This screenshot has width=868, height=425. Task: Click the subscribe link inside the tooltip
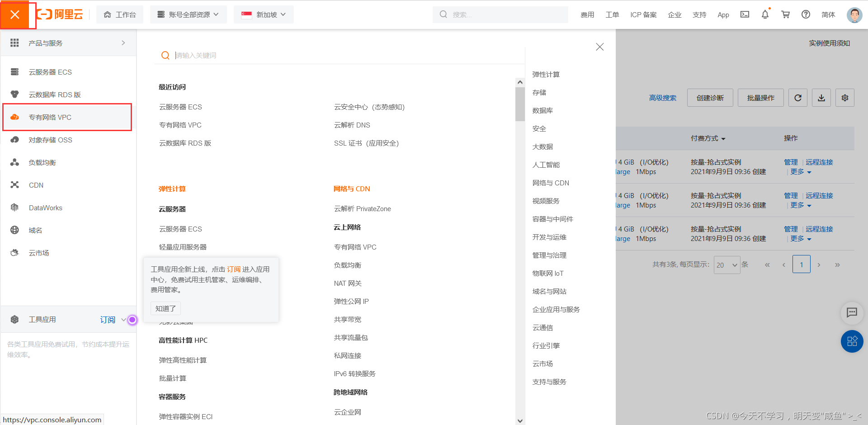(x=234, y=269)
